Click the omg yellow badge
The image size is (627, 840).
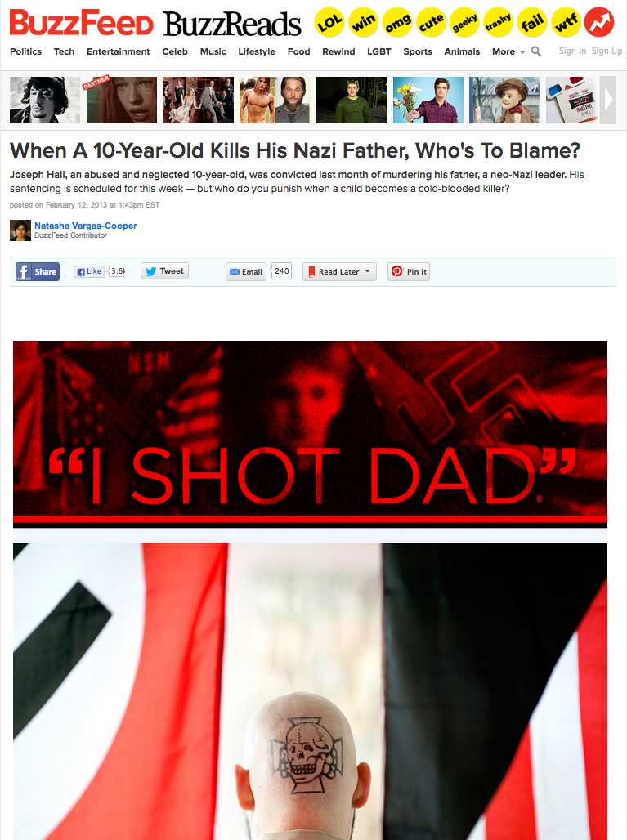(x=397, y=23)
